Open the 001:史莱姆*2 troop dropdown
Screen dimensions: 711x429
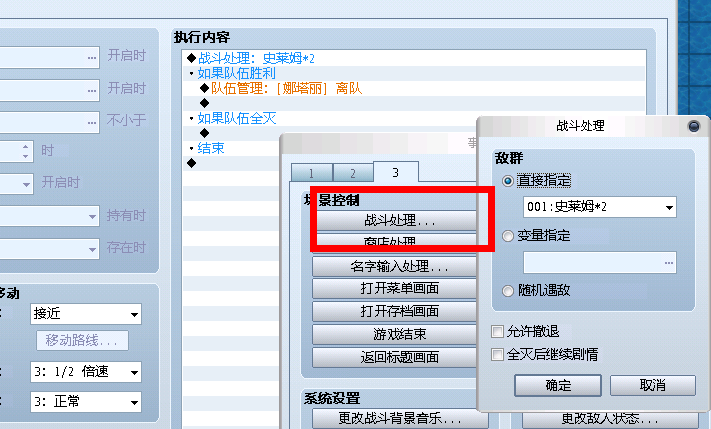599,207
